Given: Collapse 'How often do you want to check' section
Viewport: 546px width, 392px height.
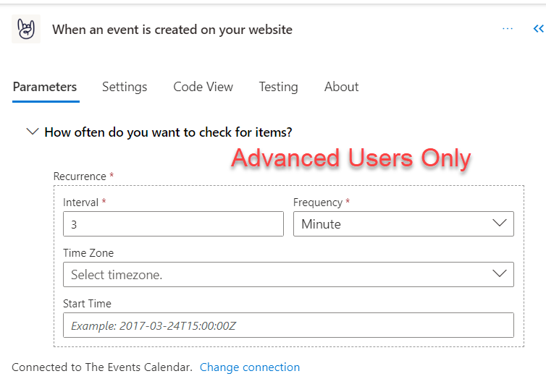Looking at the screenshot, I should 33,132.
